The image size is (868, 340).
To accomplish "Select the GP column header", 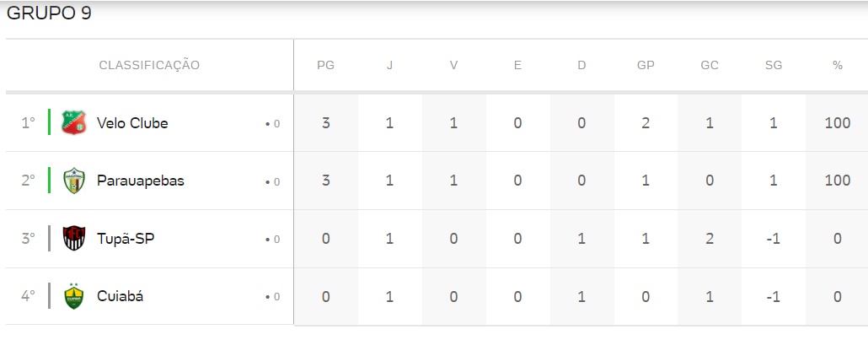I will (646, 66).
